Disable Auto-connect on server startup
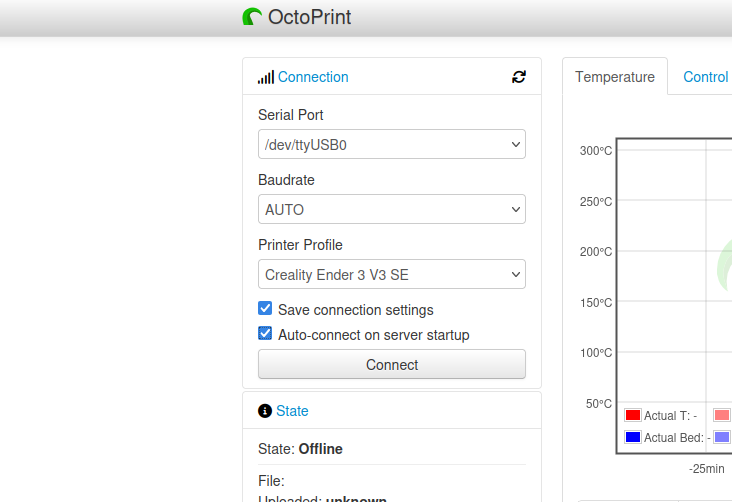The image size is (732, 502). (x=266, y=334)
